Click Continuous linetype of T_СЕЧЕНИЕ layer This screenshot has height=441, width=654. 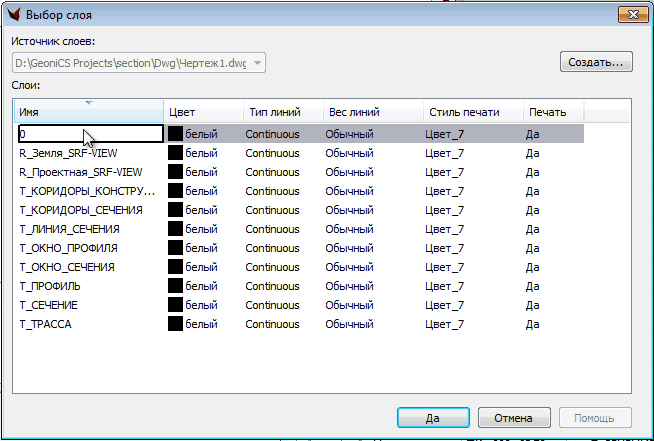click(272, 305)
